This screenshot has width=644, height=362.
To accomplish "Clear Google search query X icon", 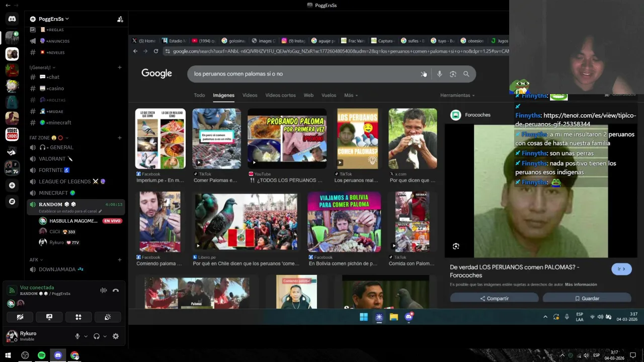I will [423, 74].
